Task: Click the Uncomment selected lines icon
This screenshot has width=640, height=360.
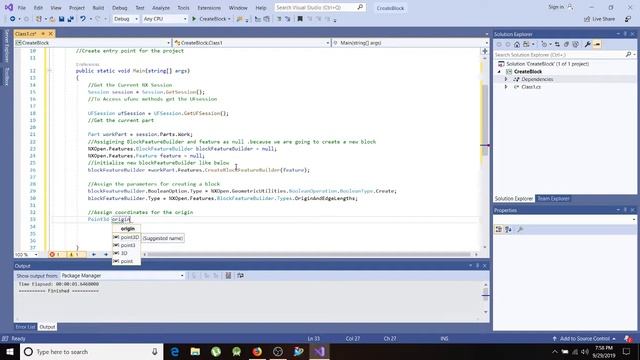Action: tap(288, 19)
